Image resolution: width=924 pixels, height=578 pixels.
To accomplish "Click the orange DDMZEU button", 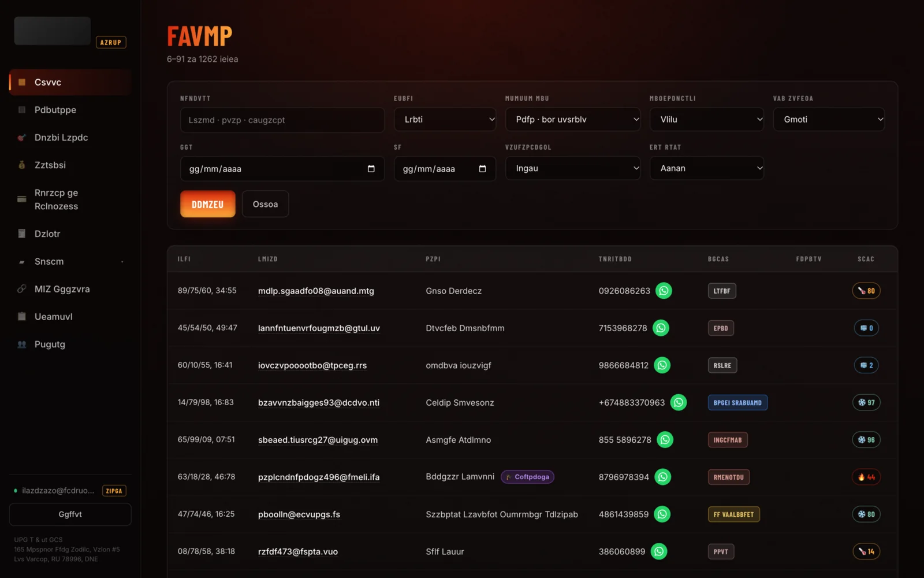I will (207, 204).
